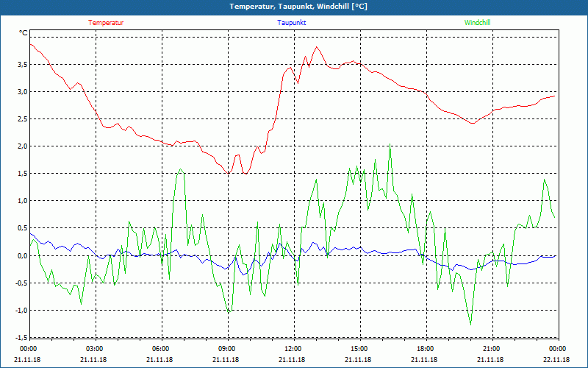Click the 2,5 y-axis value
This screenshot has width=588, height=368.
[x=23, y=119]
